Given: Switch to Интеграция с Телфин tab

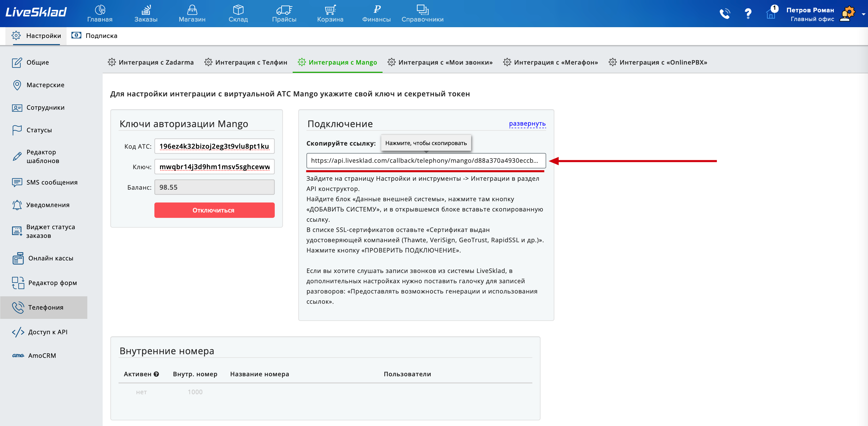Looking at the screenshot, I should 246,62.
